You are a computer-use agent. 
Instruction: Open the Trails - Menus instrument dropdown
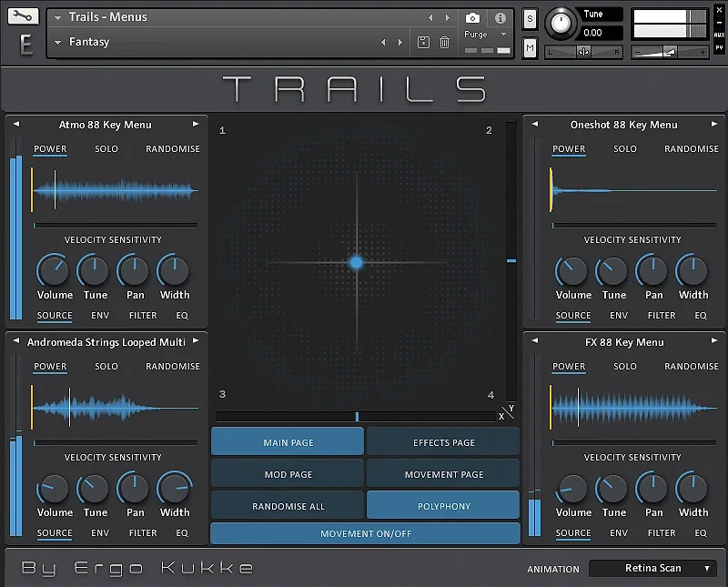[x=57, y=18]
